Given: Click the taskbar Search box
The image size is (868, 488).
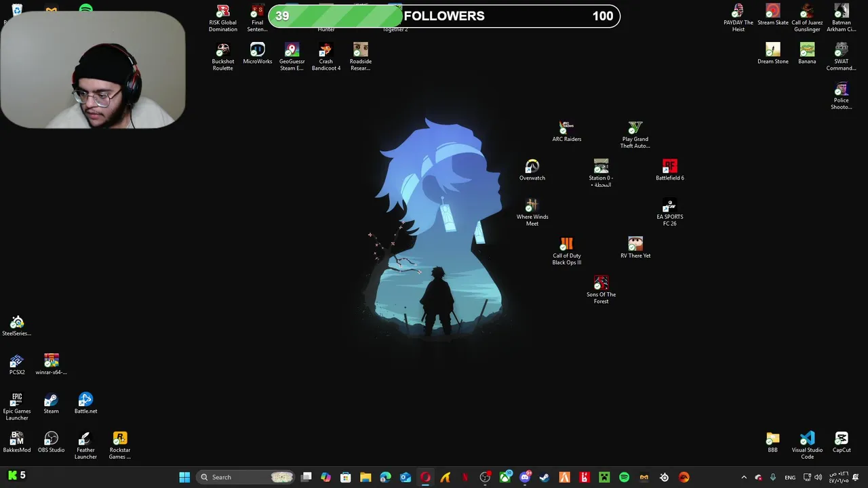Looking at the screenshot, I should click(246, 477).
